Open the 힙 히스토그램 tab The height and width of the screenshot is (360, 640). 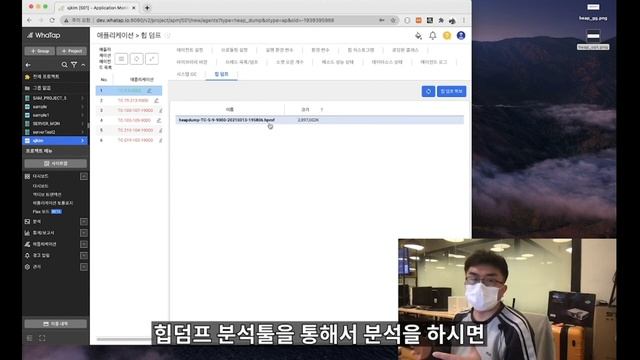(361, 50)
